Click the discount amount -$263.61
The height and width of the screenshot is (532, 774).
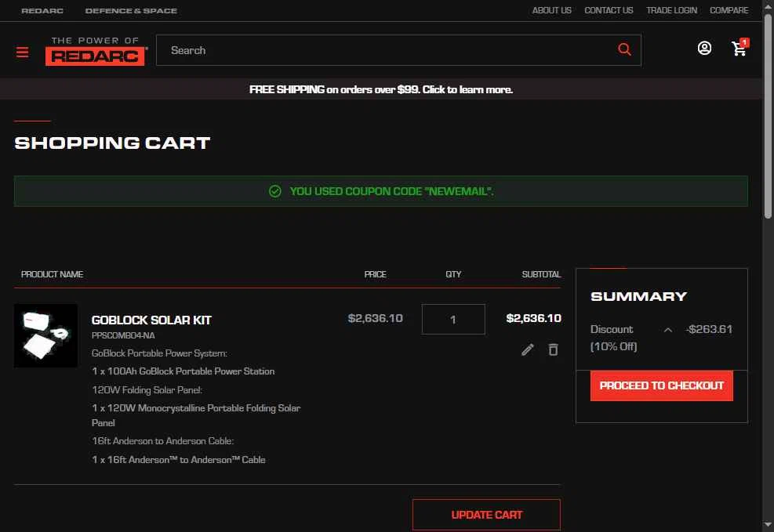point(710,329)
